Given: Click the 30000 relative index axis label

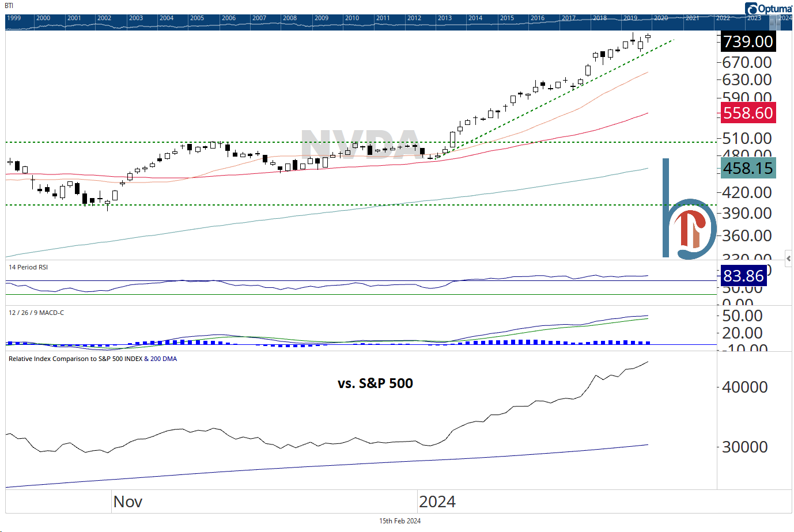Looking at the screenshot, I should click(745, 447).
